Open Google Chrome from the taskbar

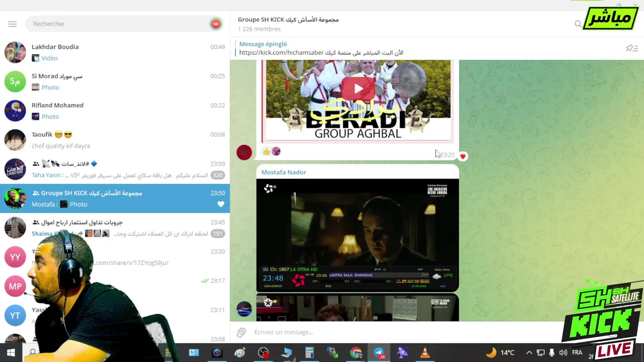[356, 352]
